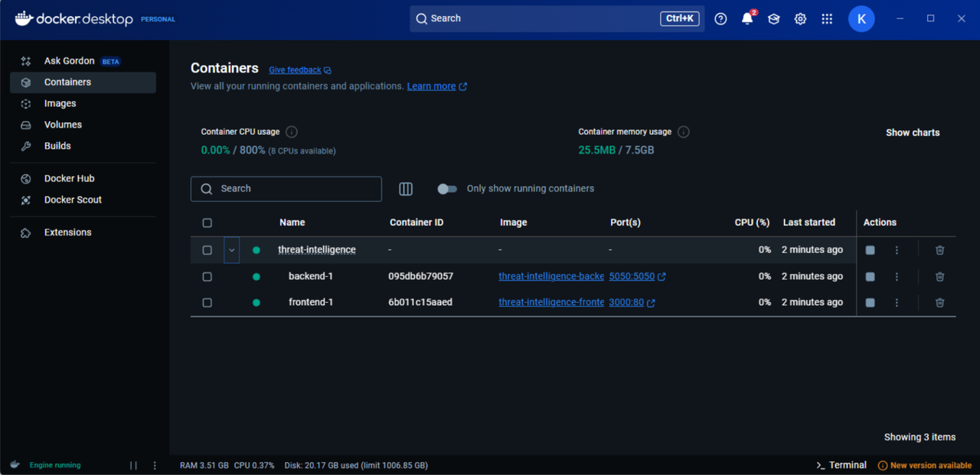Show Container memory usage info icon
This screenshot has width=980, height=475.
[x=684, y=132]
